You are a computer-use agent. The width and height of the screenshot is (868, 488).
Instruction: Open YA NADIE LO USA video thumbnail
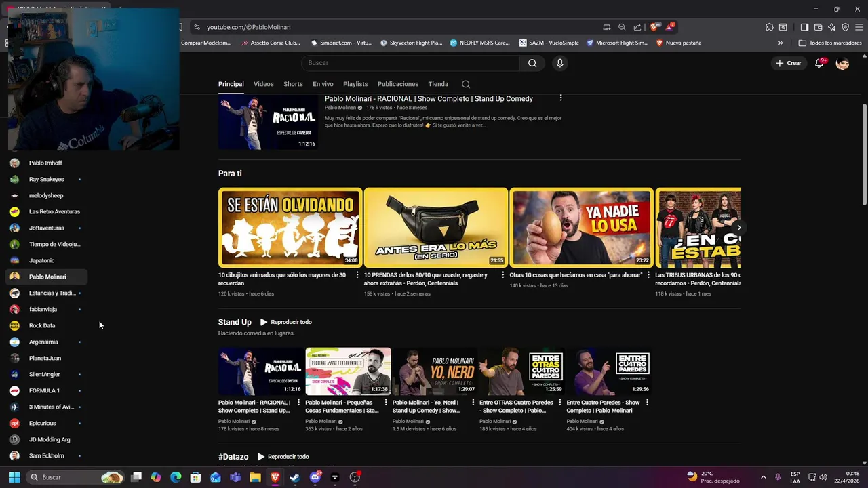coord(581,228)
